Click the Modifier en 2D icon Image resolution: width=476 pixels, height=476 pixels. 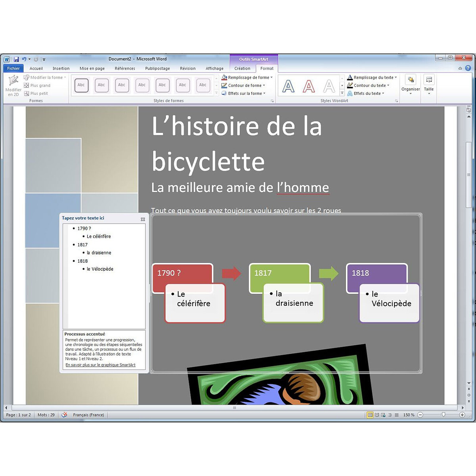pos(13,81)
